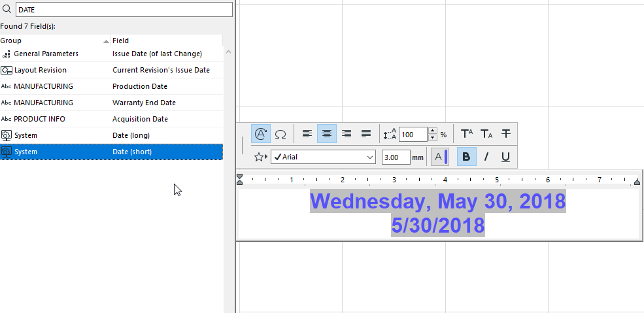
Task: Apply justified text alignment
Action: [365, 134]
